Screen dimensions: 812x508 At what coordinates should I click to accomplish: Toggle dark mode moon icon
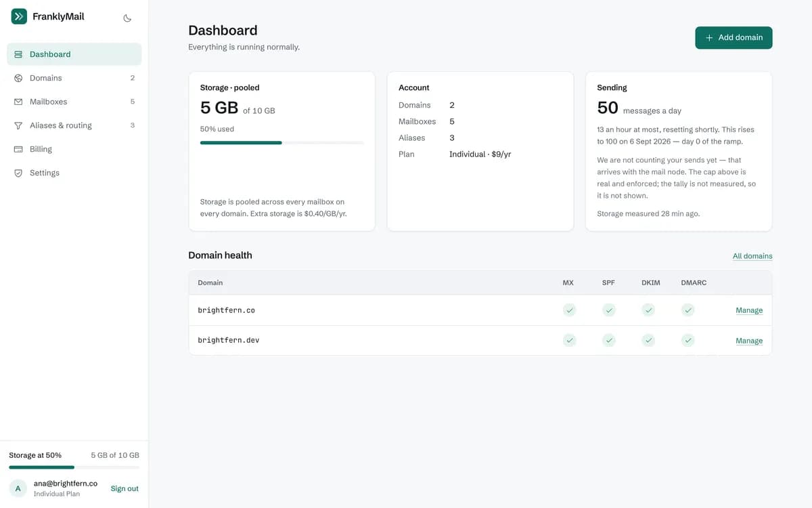127,18
